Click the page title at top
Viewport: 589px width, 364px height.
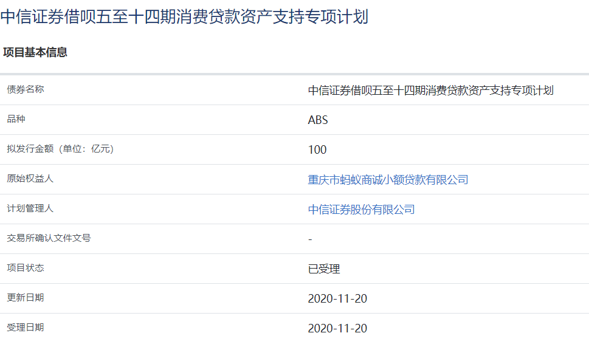click(x=184, y=16)
